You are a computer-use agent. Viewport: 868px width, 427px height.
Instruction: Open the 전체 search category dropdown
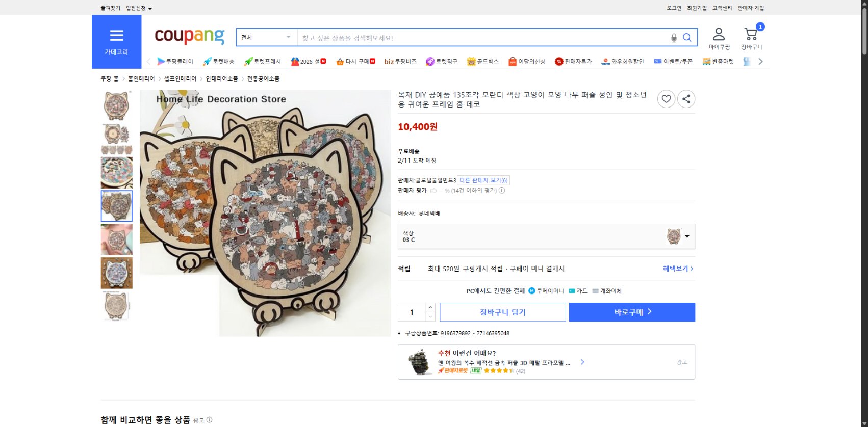tap(266, 37)
